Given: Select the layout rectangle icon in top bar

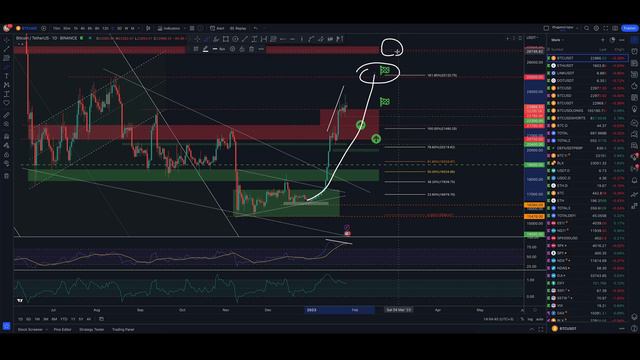Looking at the screenshot, I should pyautogui.click(x=546, y=28).
